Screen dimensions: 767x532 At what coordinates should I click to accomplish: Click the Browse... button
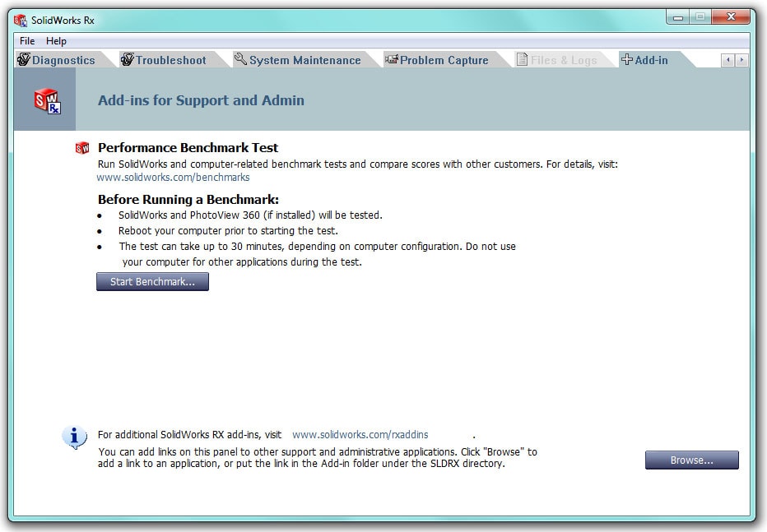pos(691,460)
